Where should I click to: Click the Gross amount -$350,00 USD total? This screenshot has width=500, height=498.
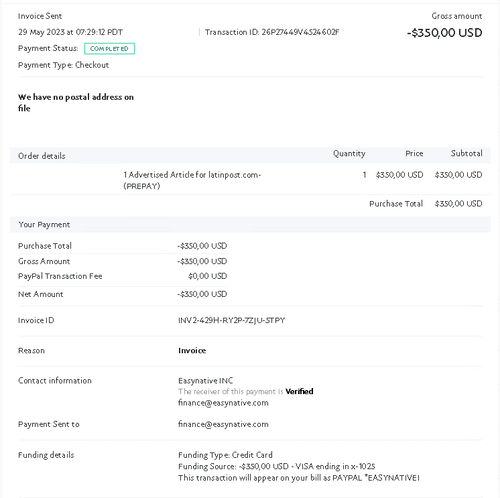click(x=444, y=33)
